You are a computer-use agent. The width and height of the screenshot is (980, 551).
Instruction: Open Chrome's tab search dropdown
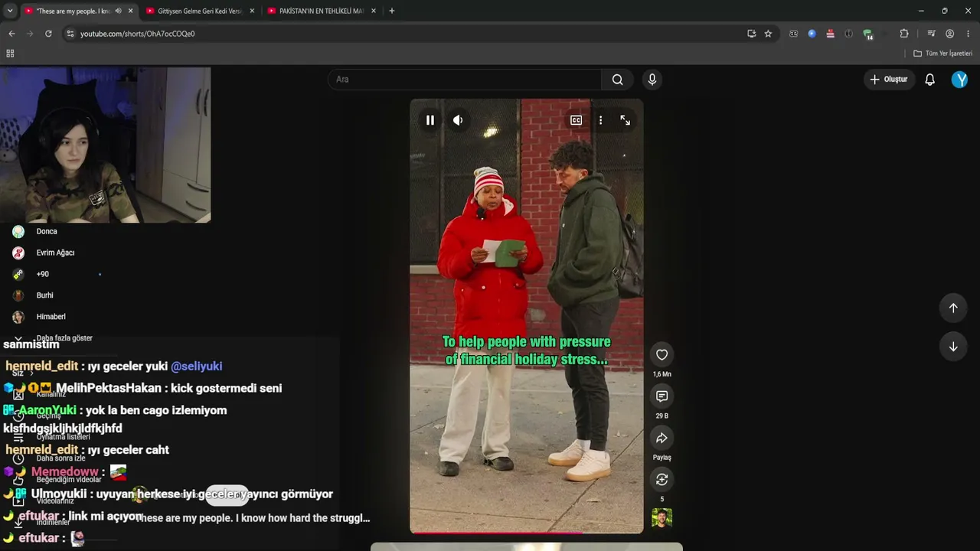[10, 11]
